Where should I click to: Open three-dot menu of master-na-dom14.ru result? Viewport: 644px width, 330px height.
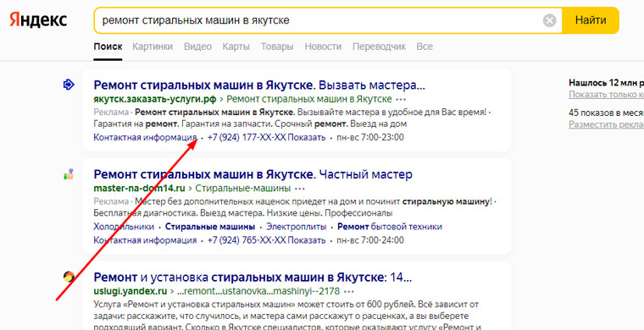click(300, 189)
